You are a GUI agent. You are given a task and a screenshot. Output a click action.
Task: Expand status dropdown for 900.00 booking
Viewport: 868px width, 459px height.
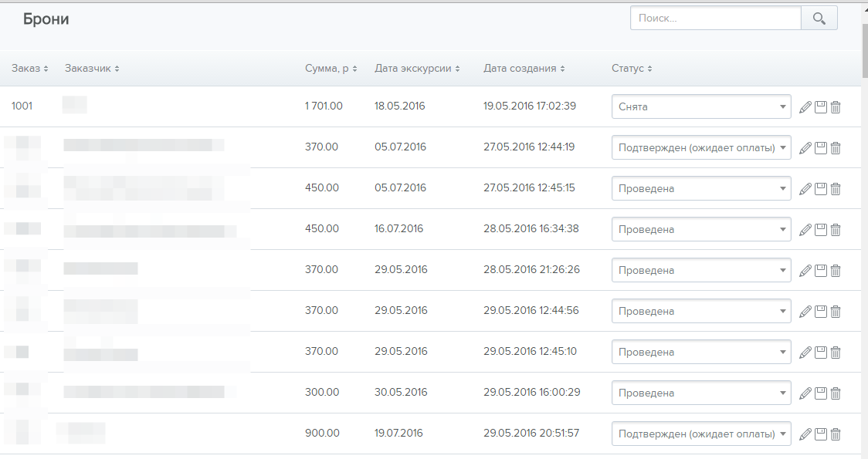coord(701,434)
